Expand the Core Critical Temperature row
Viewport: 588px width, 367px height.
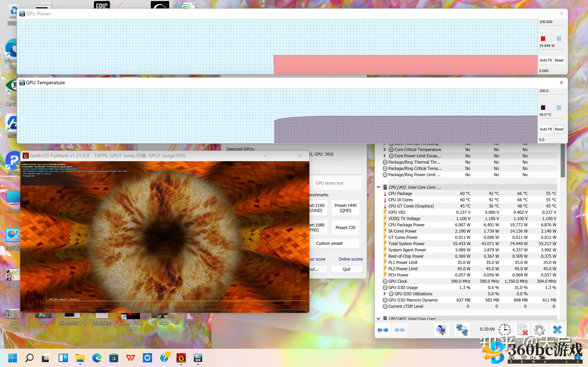384,150
